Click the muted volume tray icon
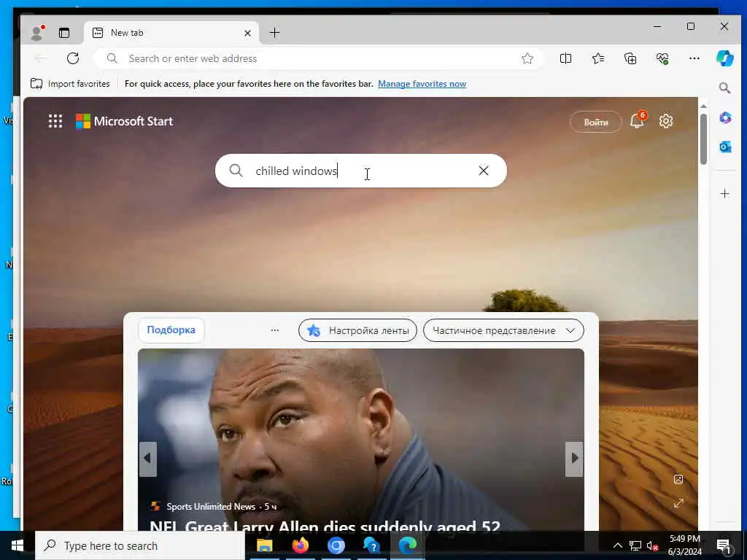This screenshot has height=560, width=747. (652, 546)
